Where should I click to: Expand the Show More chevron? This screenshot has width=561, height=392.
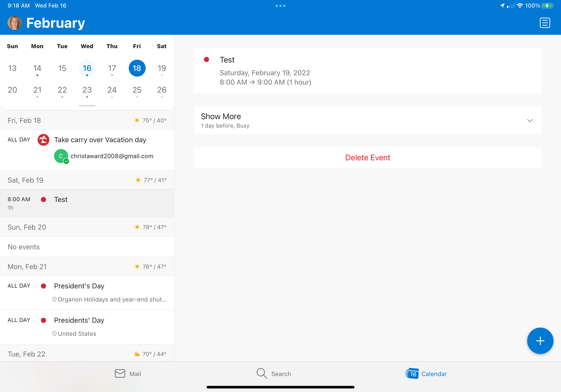(x=530, y=121)
